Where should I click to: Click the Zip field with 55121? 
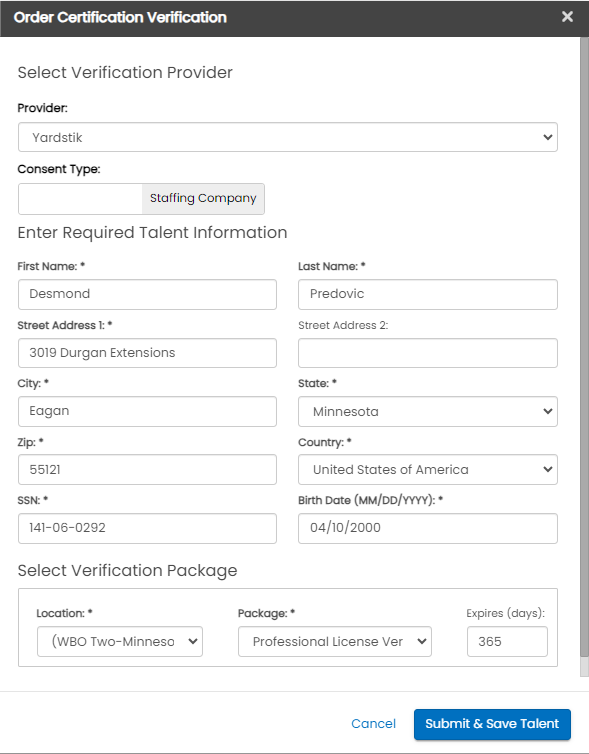[147, 469]
